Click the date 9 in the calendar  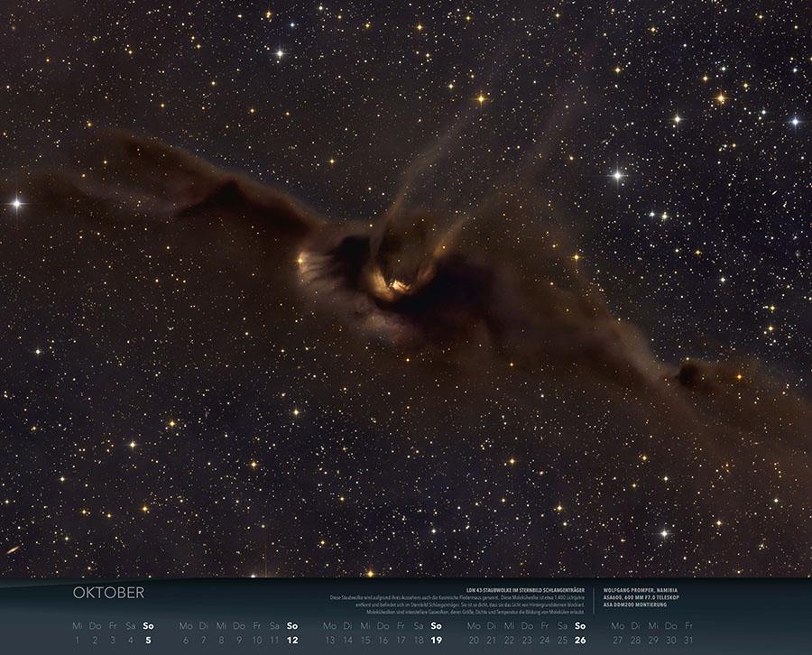point(239,640)
